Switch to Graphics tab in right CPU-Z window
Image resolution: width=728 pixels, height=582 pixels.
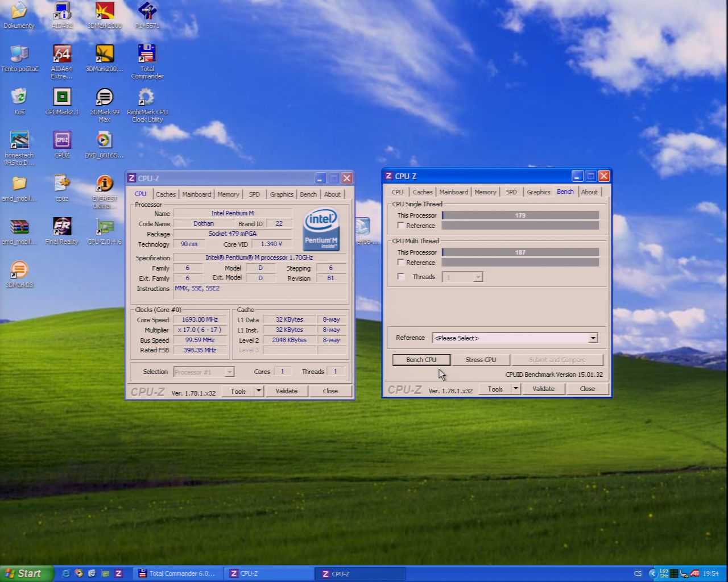click(538, 192)
